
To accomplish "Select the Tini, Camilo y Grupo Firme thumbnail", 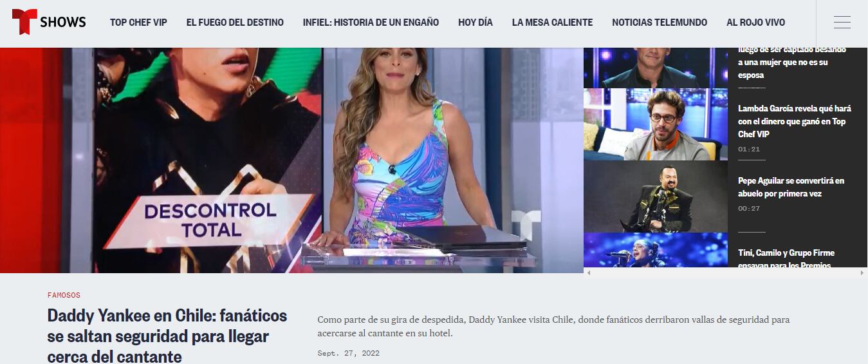I will click(x=656, y=250).
